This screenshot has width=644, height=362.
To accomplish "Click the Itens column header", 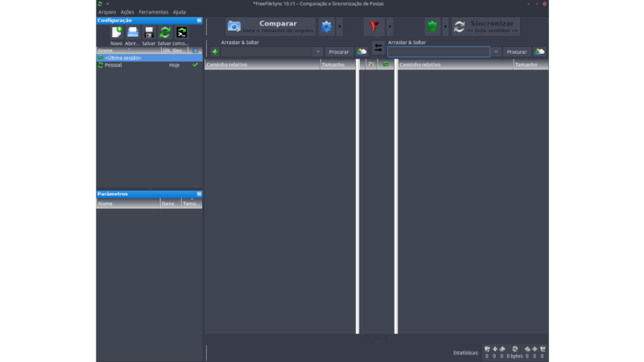I will 171,204.
